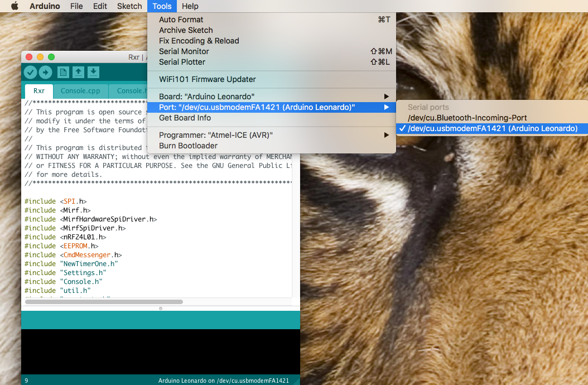Open the Help menu
588x385 pixels.
click(190, 6)
